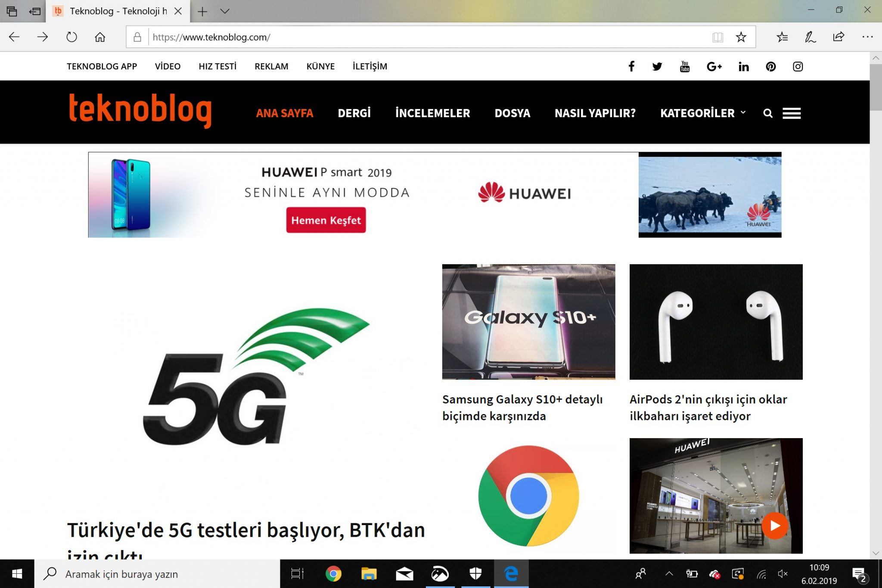The height and width of the screenshot is (588, 882).
Task: Open Teknoblog's Google+ page icon
Action: tap(714, 66)
